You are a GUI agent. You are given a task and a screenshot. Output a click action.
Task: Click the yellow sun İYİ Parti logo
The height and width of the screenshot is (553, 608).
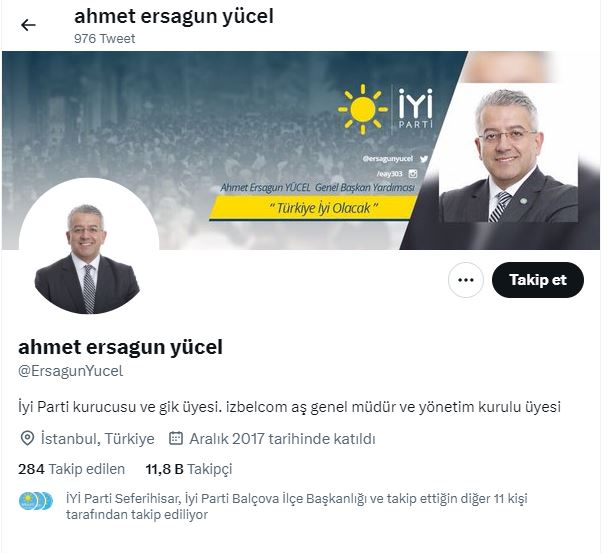coord(363,109)
